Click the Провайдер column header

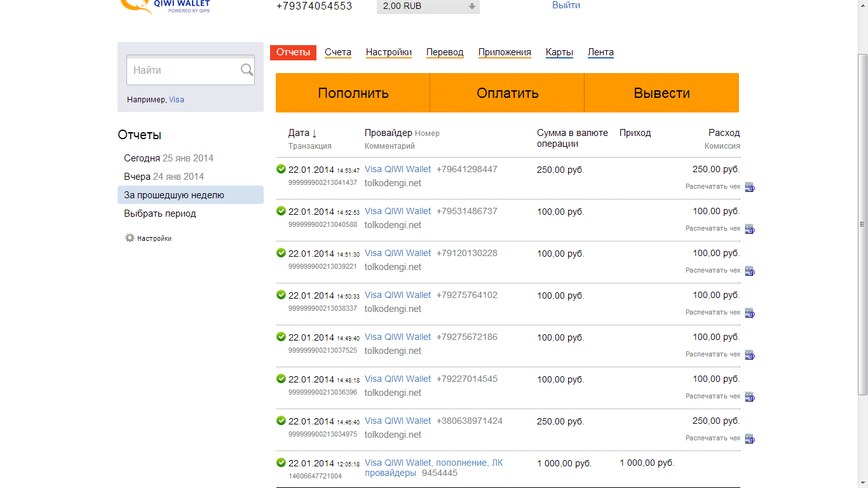click(388, 133)
